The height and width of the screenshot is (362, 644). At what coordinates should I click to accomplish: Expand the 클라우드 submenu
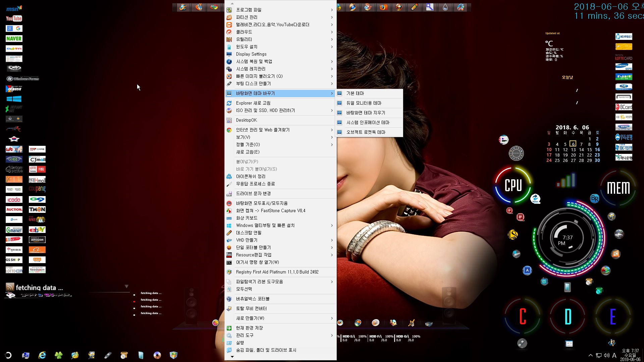pos(280,32)
